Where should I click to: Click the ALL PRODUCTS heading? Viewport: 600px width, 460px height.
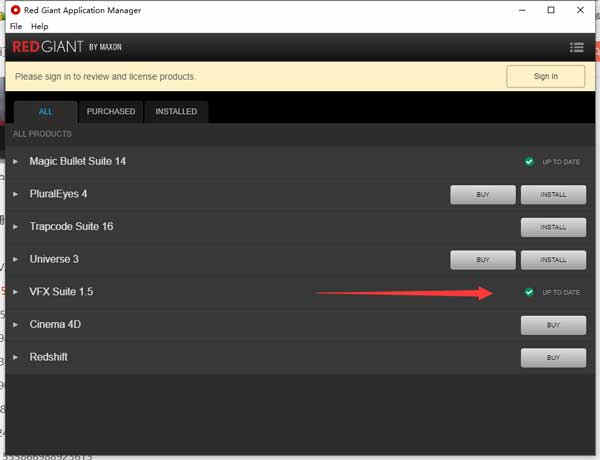tap(42, 134)
